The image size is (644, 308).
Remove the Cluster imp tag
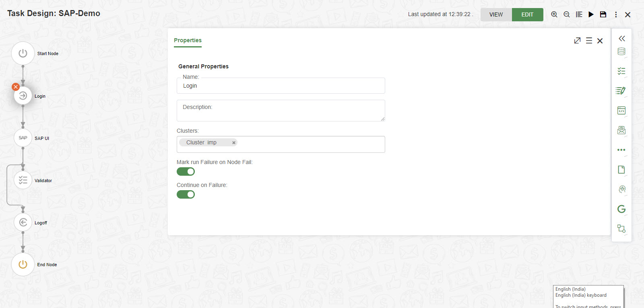click(233, 142)
